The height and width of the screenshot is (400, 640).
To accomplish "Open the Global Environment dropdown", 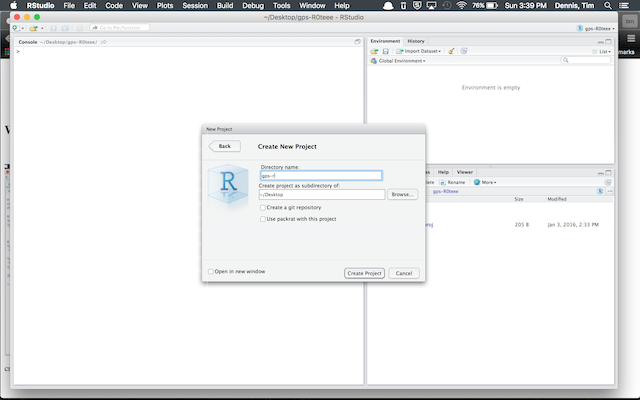I will 398,61.
